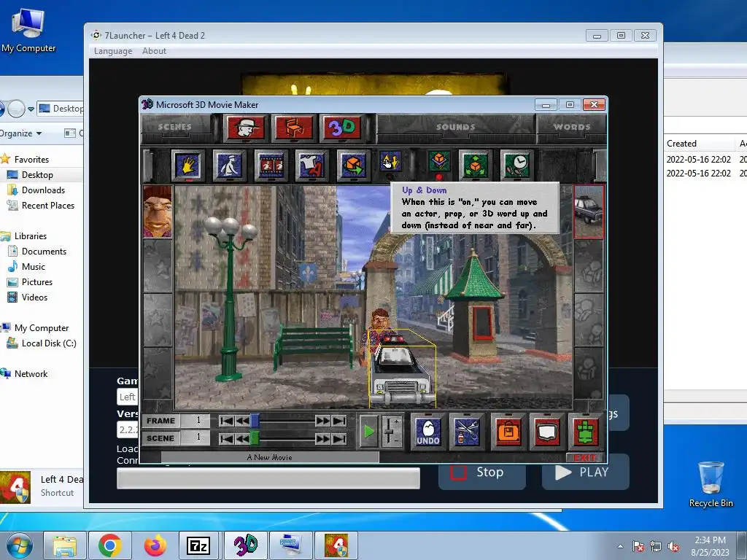Select the film strip action tool
This screenshot has width=747, height=560.
pos(271,165)
